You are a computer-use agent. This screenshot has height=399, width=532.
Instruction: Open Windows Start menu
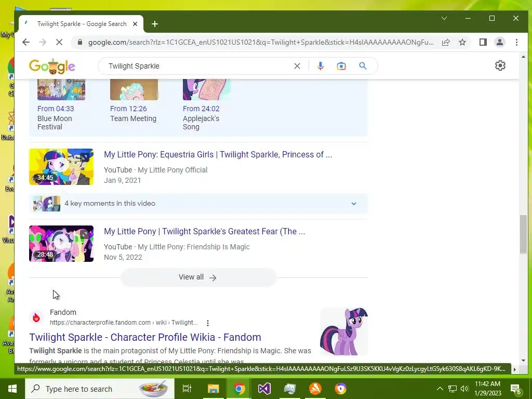[12, 389]
